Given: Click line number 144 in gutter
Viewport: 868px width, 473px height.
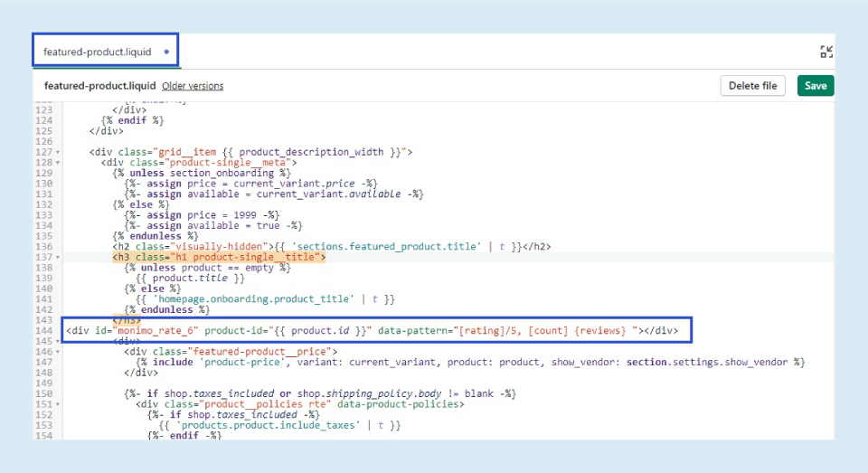Looking at the screenshot, I should pos(45,331).
